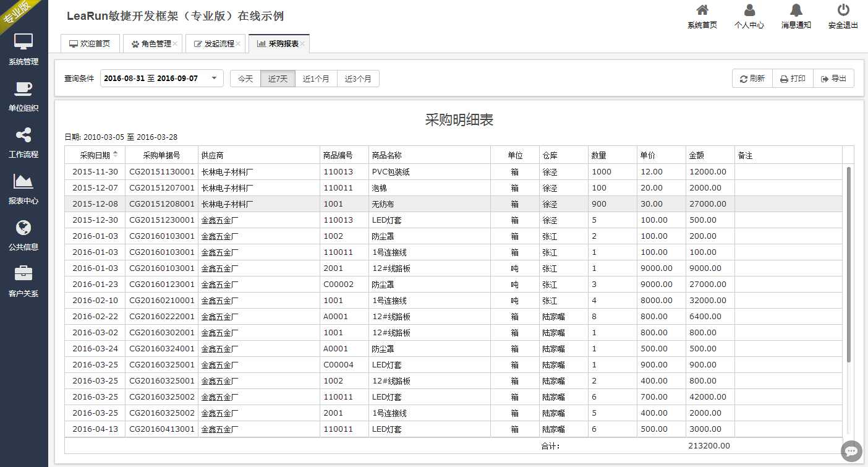Open 系统管理 in the sidebar
The height and width of the screenshot is (467, 868).
[x=23, y=49]
